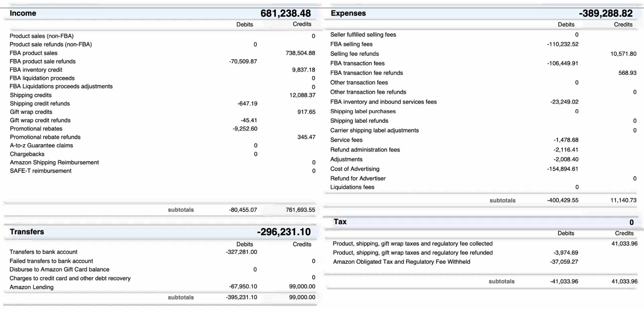Click FBA transaction fee refunds value 568.93
Image resolution: width=644 pixels, height=309 pixels.
pos(627,73)
